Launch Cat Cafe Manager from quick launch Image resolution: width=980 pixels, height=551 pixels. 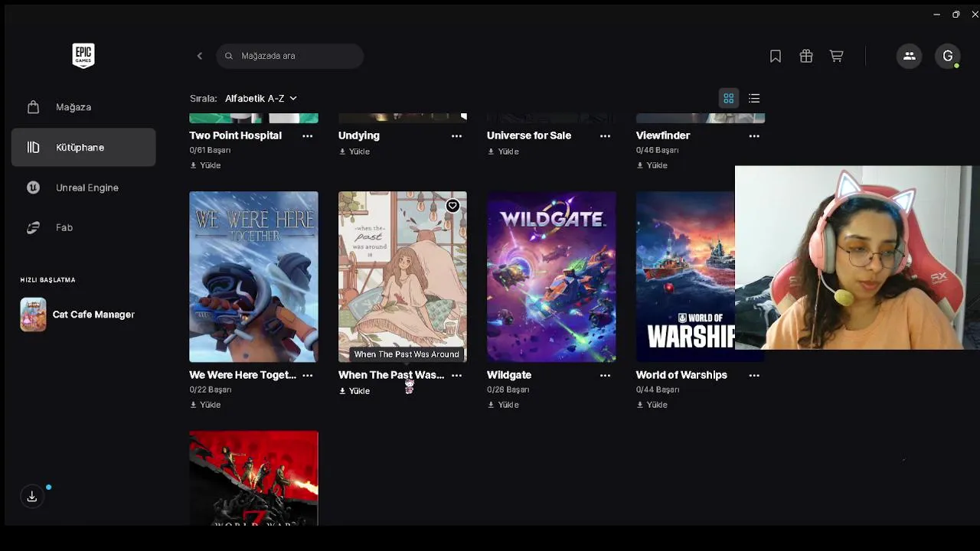click(83, 315)
